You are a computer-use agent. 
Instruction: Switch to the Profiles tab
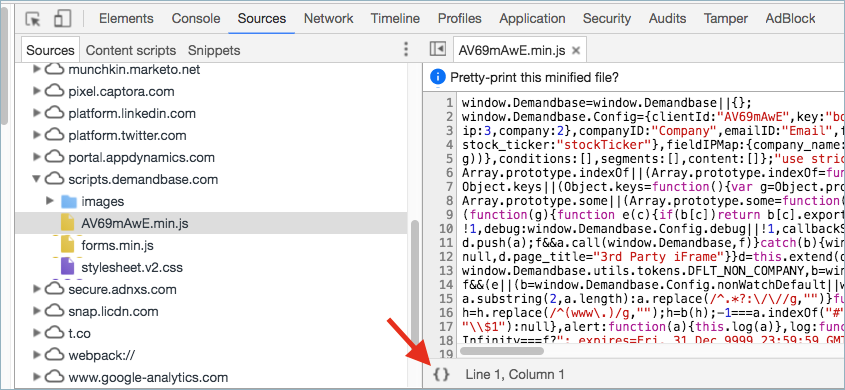coord(460,18)
